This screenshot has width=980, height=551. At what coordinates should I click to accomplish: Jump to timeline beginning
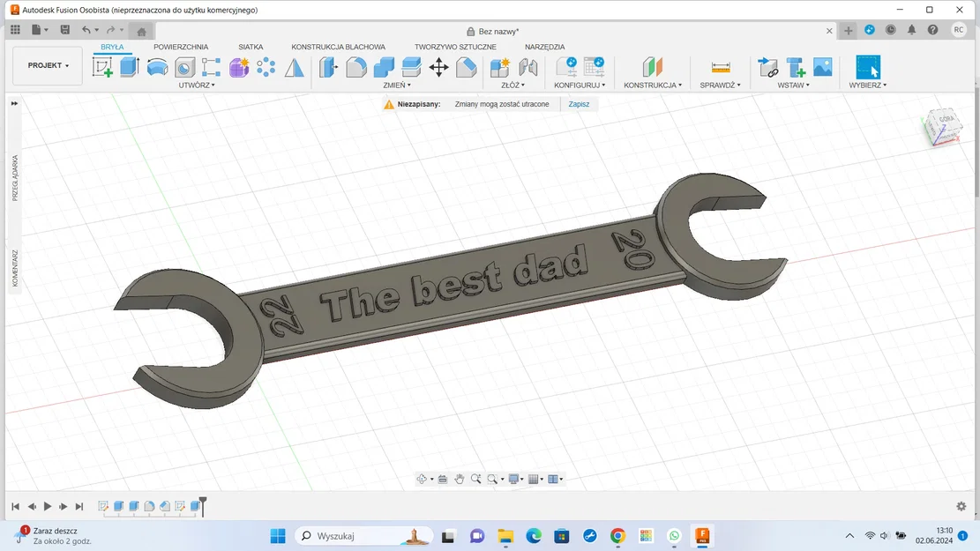pyautogui.click(x=16, y=506)
